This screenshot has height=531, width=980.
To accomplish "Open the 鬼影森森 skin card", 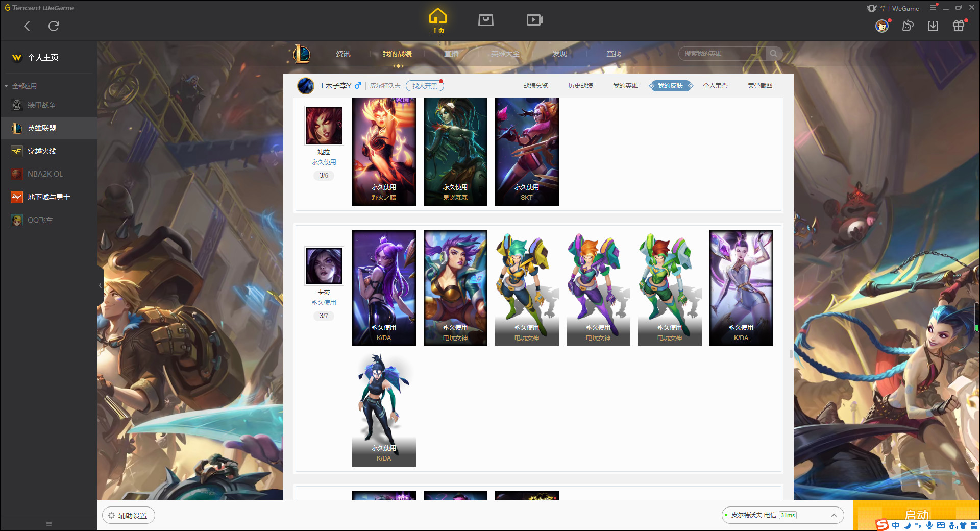I will 455,152.
